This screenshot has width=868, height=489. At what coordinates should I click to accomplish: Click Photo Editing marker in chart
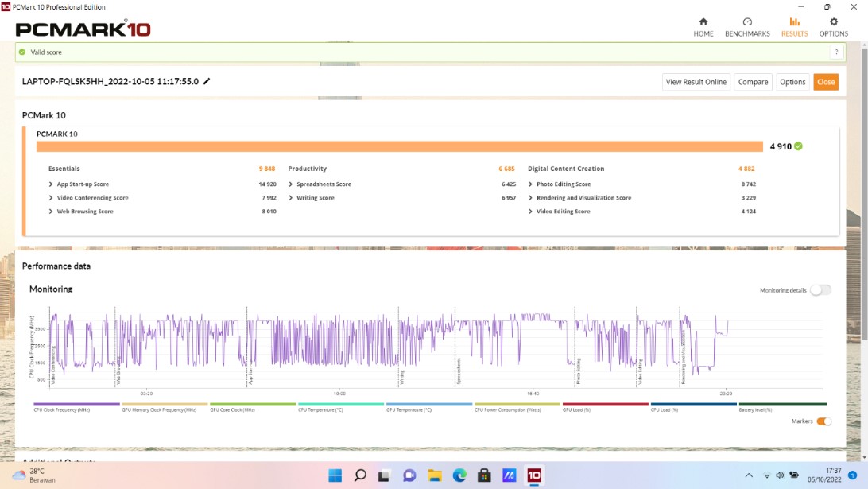(579, 371)
